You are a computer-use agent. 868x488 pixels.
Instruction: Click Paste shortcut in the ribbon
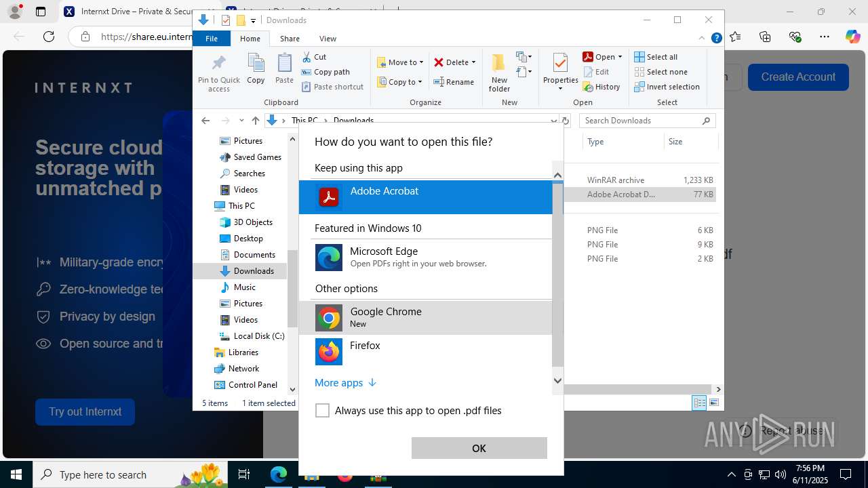click(x=333, y=87)
